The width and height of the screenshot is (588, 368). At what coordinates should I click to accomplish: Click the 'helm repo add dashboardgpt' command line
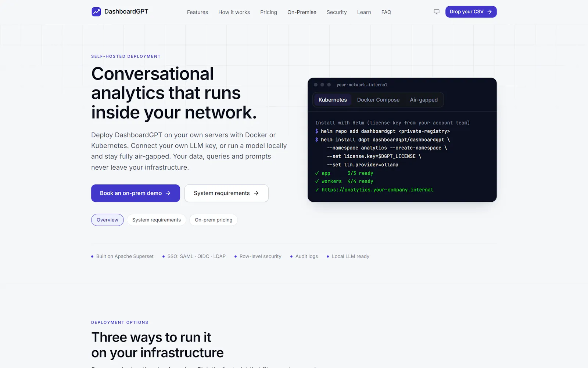click(x=383, y=131)
